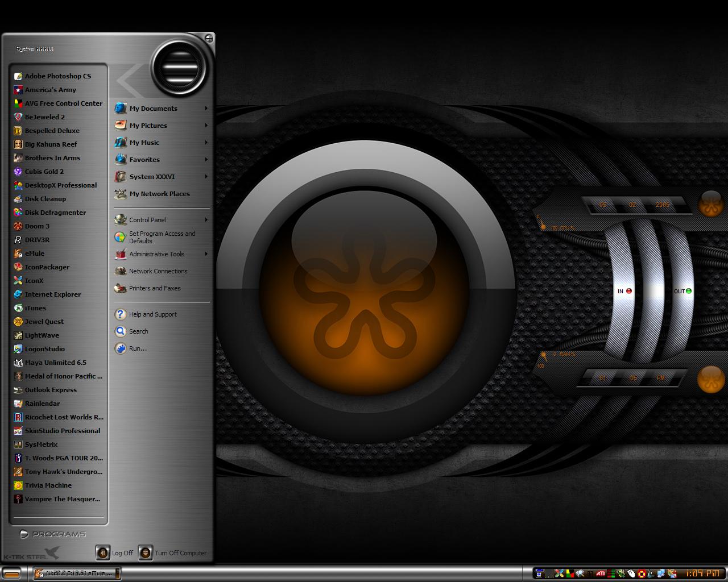Viewport: 728px width, 582px height.
Task: Launch Adobe Photoshop CS from the programs list
Action: 57,76
